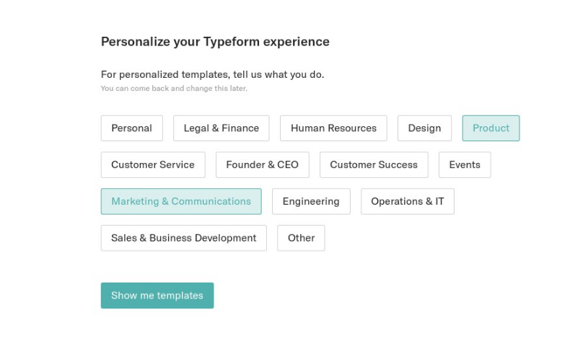Click the Show me templates button
Viewport: 588px width, 364px height.
click(157, 296)
